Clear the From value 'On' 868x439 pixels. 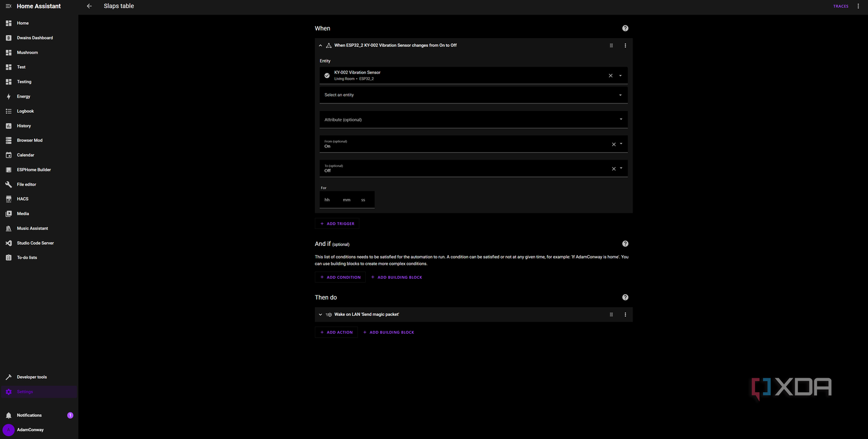click(614, 144)
